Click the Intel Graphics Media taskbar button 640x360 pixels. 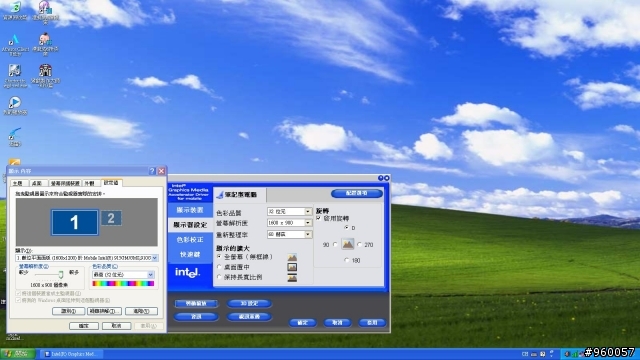coord(72,354)
